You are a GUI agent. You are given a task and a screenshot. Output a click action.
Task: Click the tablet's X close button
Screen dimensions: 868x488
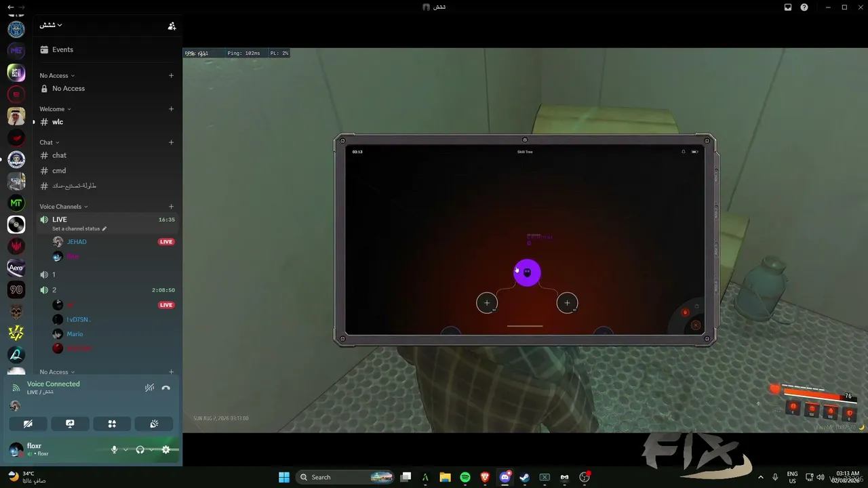695,325
